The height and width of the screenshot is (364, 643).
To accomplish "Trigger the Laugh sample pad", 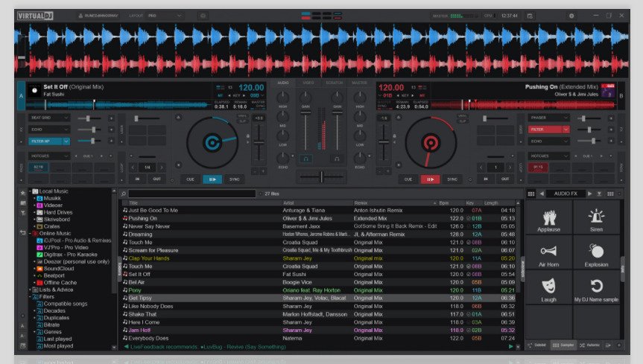I will coord(548,287).
